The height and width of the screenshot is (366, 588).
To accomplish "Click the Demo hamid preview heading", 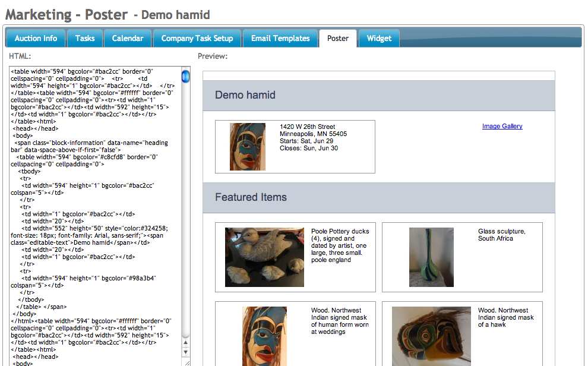I will tap(245, 95).
